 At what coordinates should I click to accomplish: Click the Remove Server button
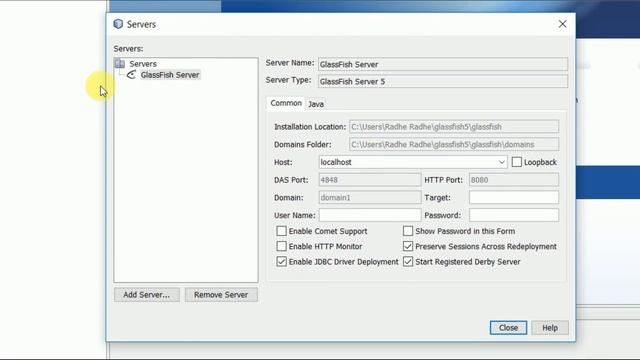point(221,295)
